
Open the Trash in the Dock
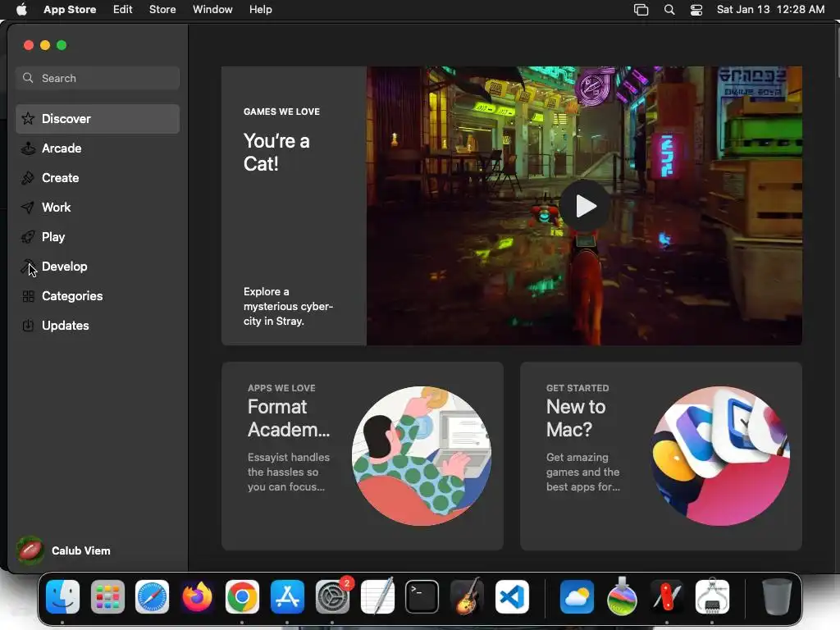[x=777, y=597]
